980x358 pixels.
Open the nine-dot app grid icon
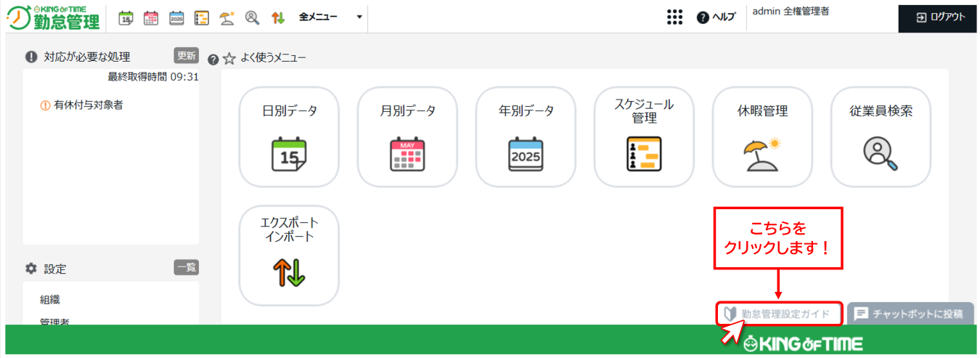pos(674,17)
